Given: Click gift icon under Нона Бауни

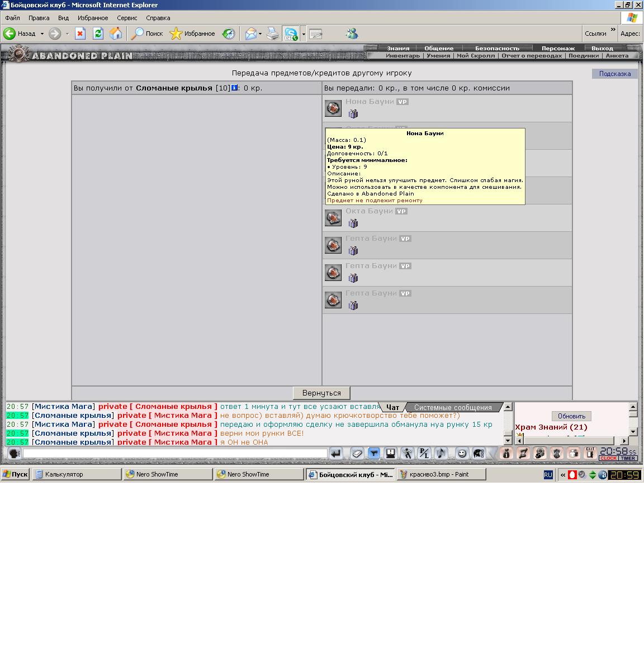Looking at the screenshot, I should (353, 113).
